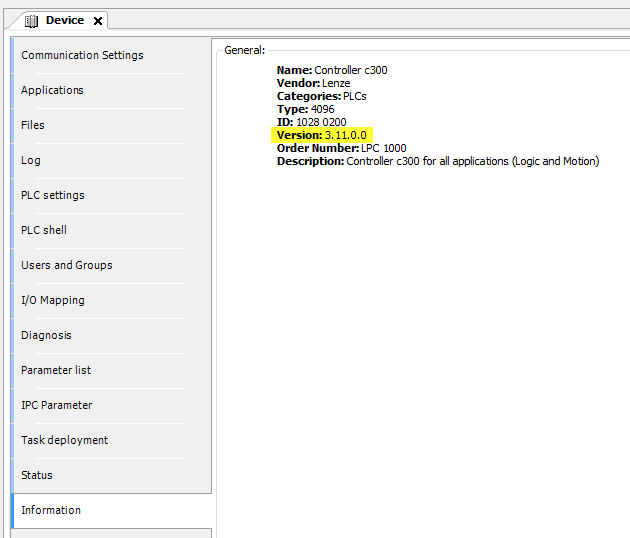Select the Device tab title
This screenshot has height=538, width=630.
click(64, 20)
